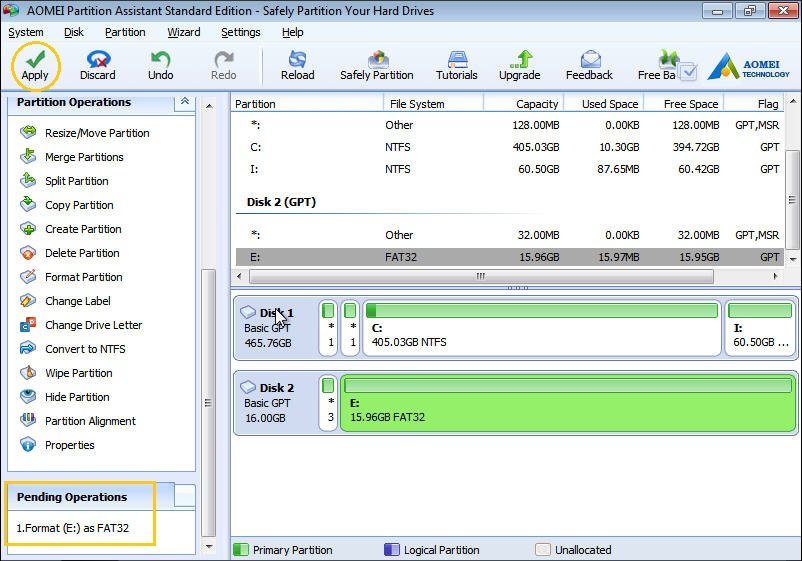Undo the last operation
This screenshot has height=561, width=802.
pyautogui.click(x=161, y=66)
